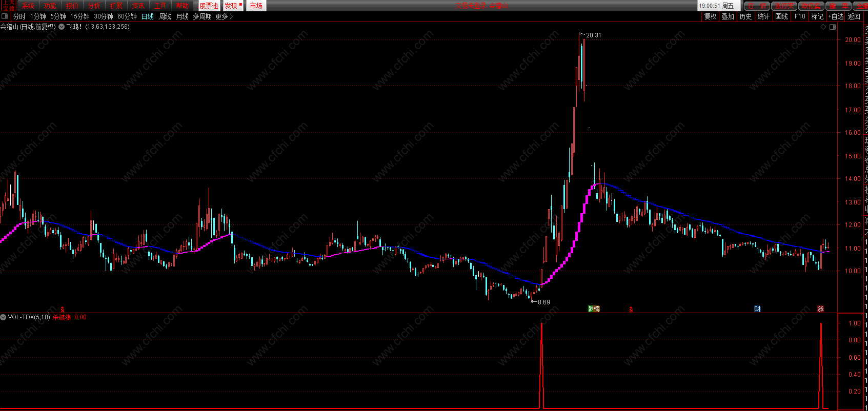Click the 20.31 high price label

point(594,35)
